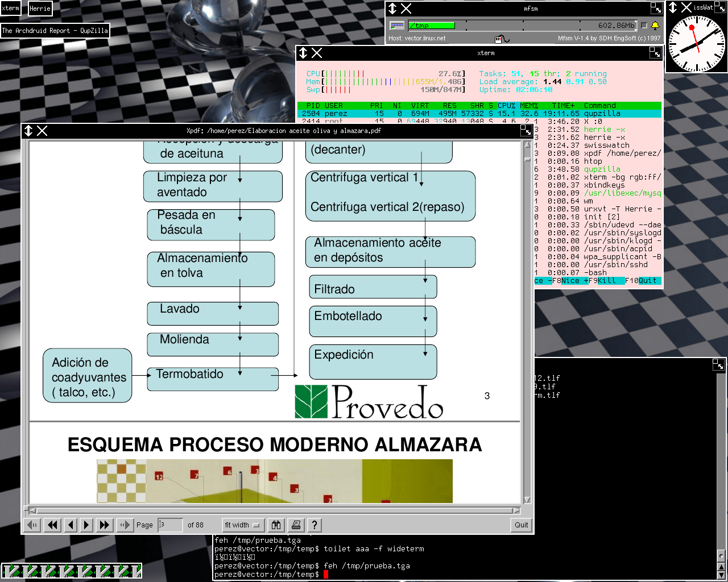Click the 'Embotellado' box in the PDF
Viewport: 728px width, 582px height.
click(x=373, y=321)
